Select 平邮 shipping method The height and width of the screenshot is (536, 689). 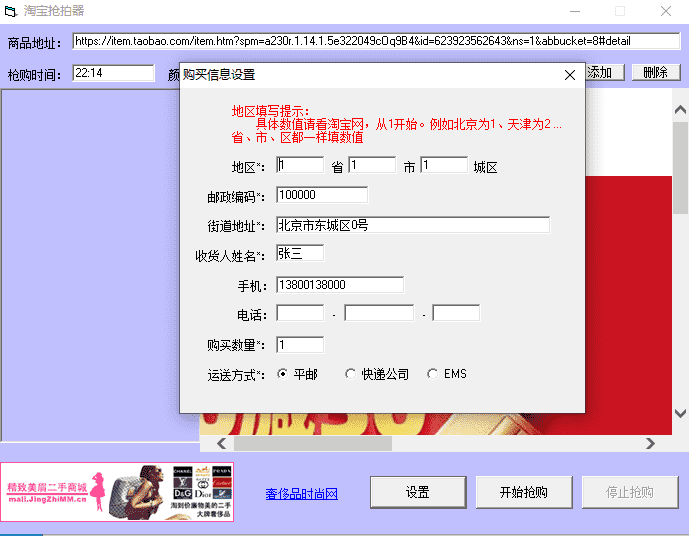tap(283, 374)
